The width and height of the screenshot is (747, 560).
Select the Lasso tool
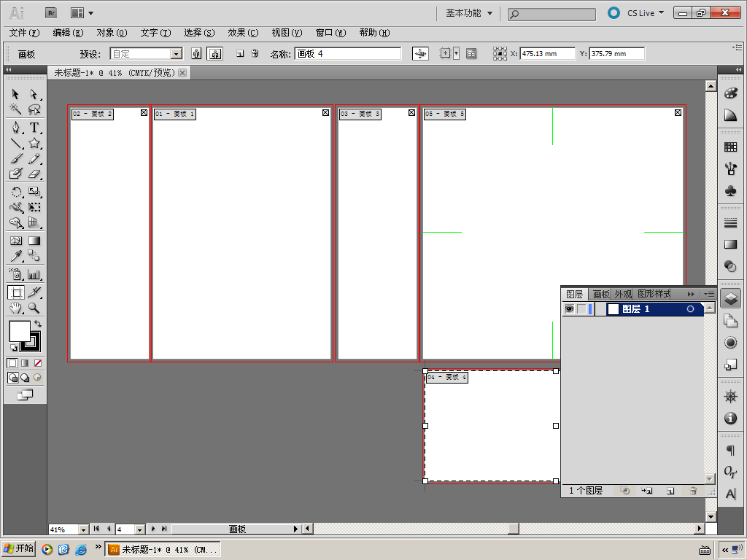[34, 109]
